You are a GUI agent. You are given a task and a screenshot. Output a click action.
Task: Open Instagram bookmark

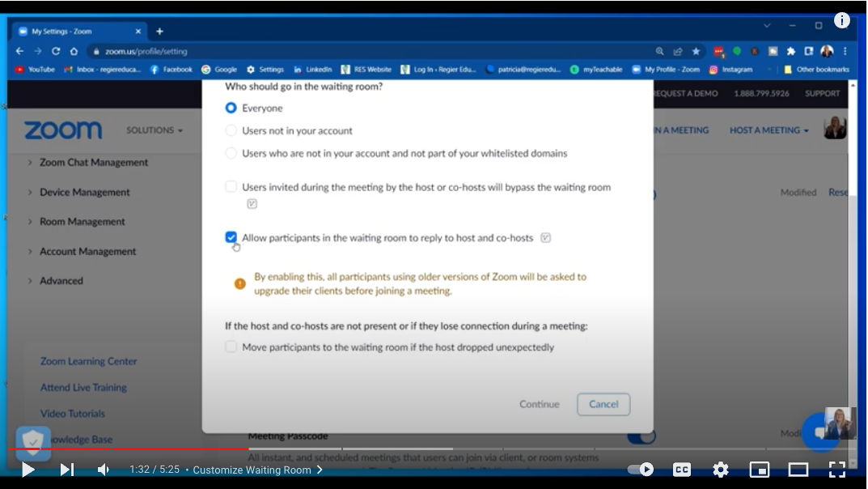point(730,70)
